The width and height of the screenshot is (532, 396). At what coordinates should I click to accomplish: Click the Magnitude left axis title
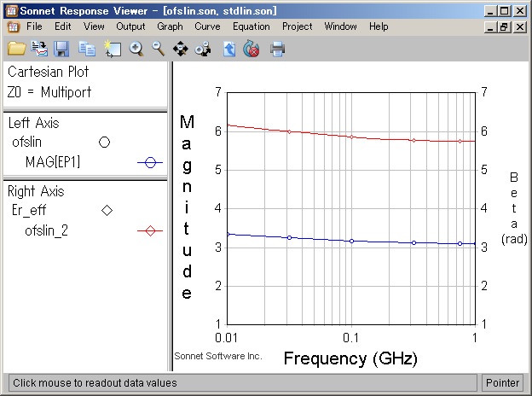tap(187, 207)
